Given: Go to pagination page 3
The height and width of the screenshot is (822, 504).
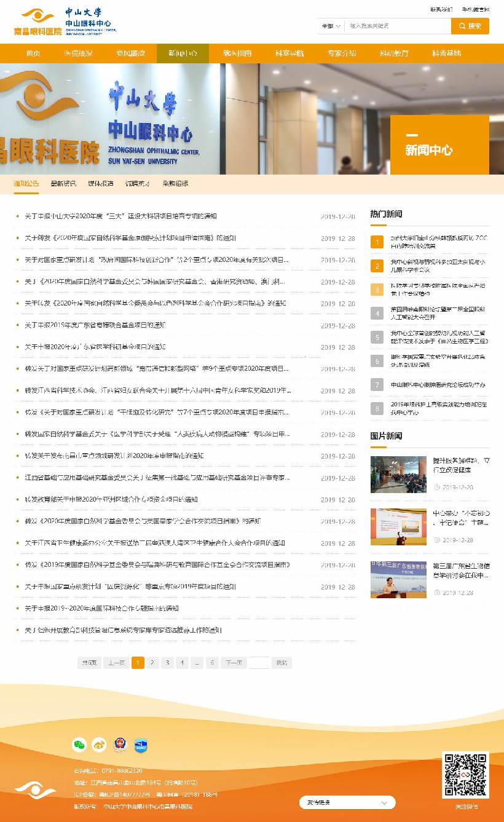Looking at the screenshot, I should 168,663.
